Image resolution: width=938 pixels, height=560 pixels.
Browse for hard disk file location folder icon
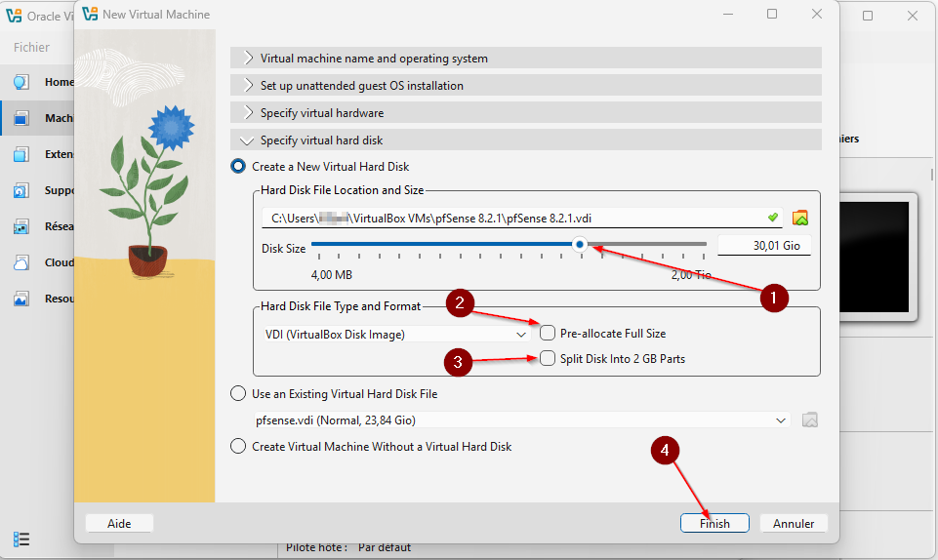coord(800,218)
